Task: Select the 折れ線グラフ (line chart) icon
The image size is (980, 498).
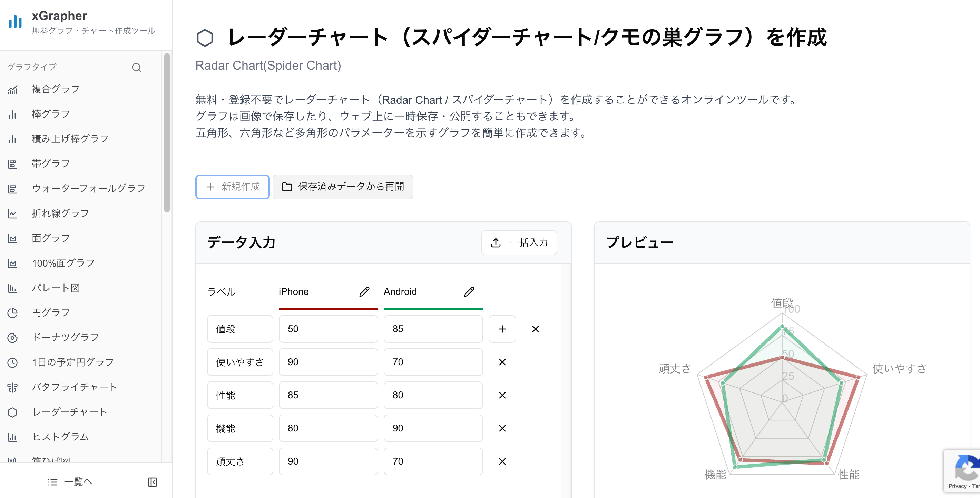Action: click(x=12, y=213)
